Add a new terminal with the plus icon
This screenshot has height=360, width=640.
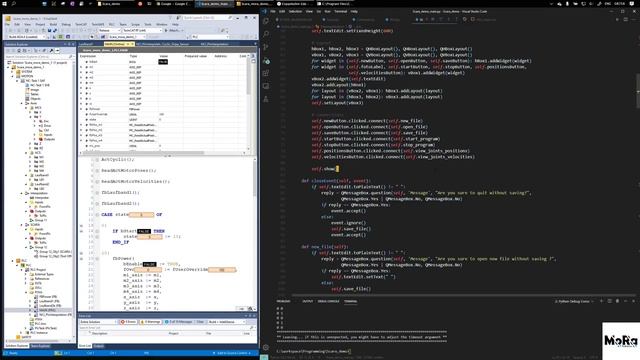click(601, 301)
